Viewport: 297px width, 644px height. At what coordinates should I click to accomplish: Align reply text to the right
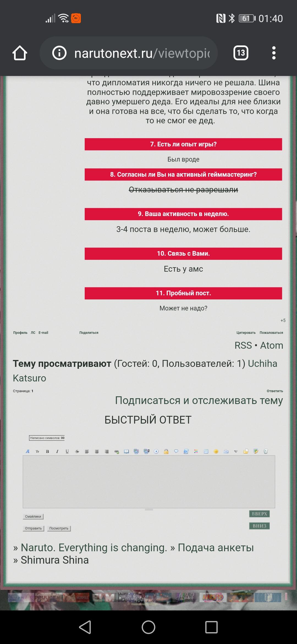point(107,451)
